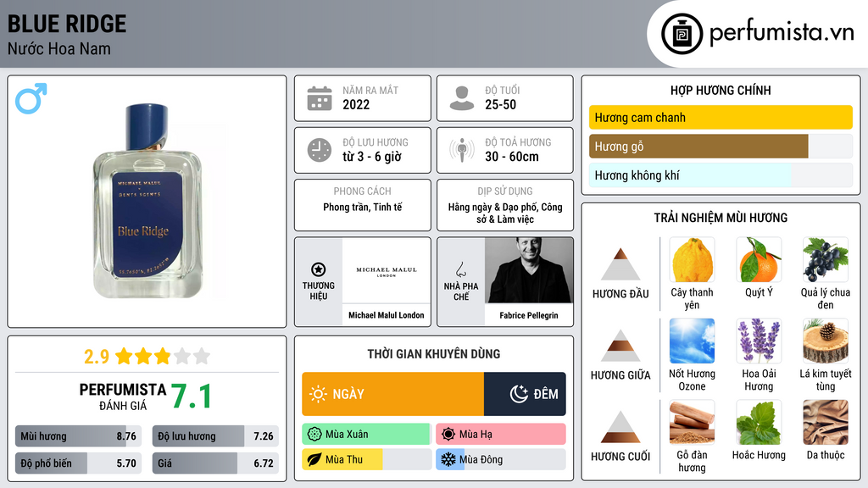Click the Hương cuối pyramid icon
Image resolution: width=868 pixels, height=488 pixels.
point(620,427)
